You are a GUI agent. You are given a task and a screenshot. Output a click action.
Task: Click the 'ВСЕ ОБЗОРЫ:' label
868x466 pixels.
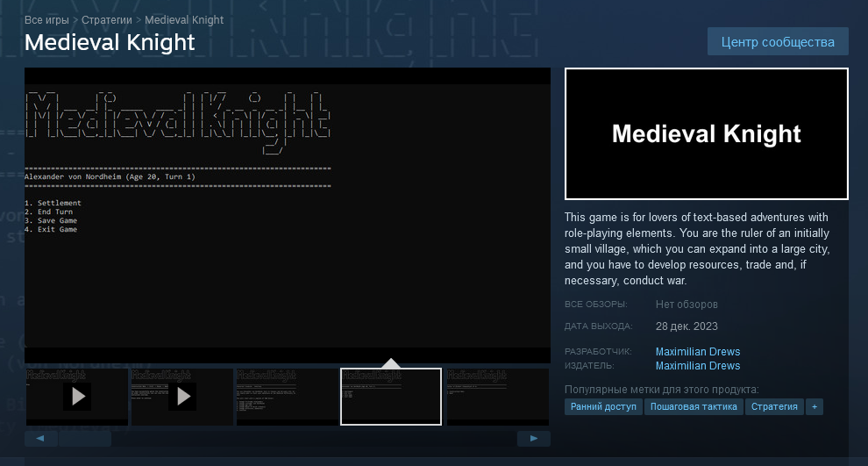(x=595, y=305)
